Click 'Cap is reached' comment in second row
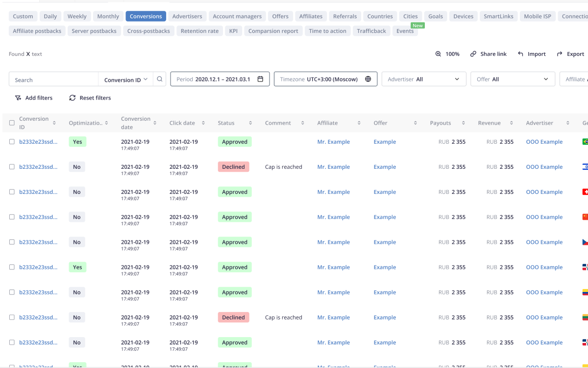Screen dimensions: 588x368 (x=284, y=167)
